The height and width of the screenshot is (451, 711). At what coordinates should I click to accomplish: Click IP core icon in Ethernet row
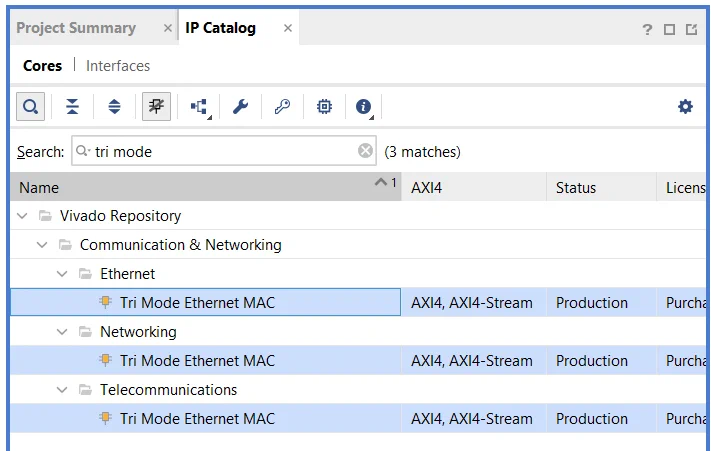[x=106, y=302]
